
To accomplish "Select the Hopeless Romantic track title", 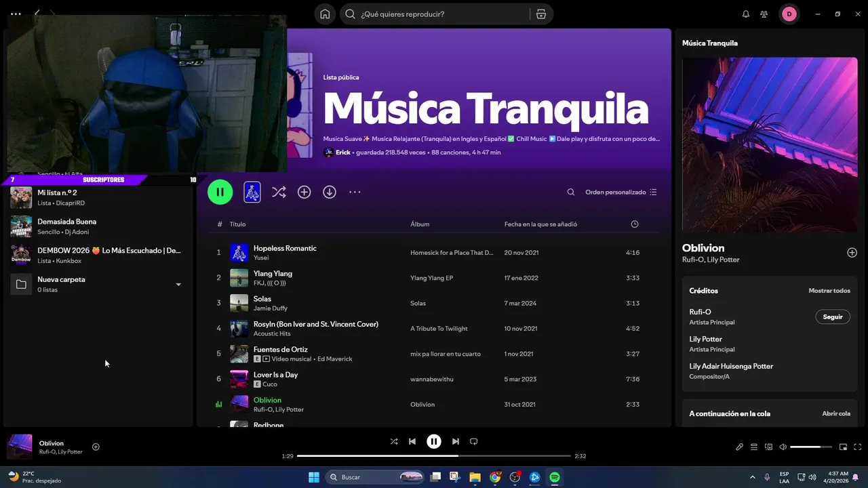I will (285, 248).
